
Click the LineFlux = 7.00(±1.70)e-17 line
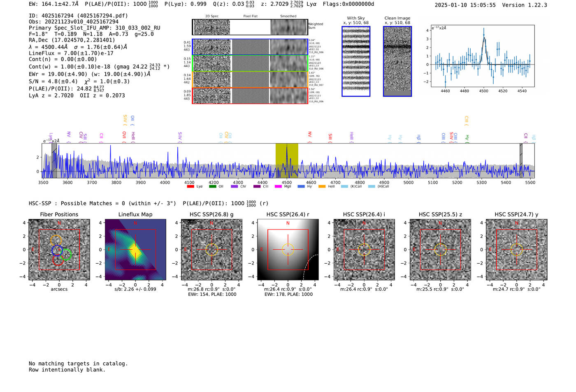(71, 53)
